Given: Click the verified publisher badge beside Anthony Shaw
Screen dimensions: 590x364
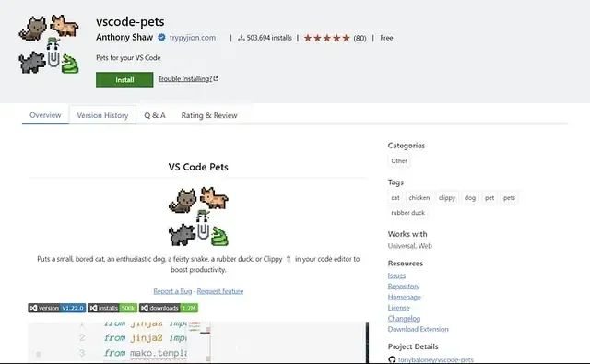Looking at the screenshot, I should (162, 38).
